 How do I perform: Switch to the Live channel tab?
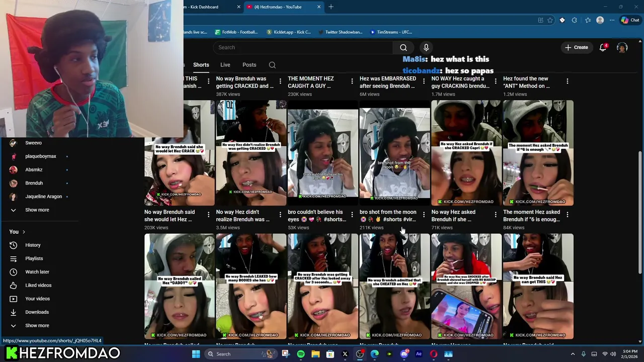point(225,65)
